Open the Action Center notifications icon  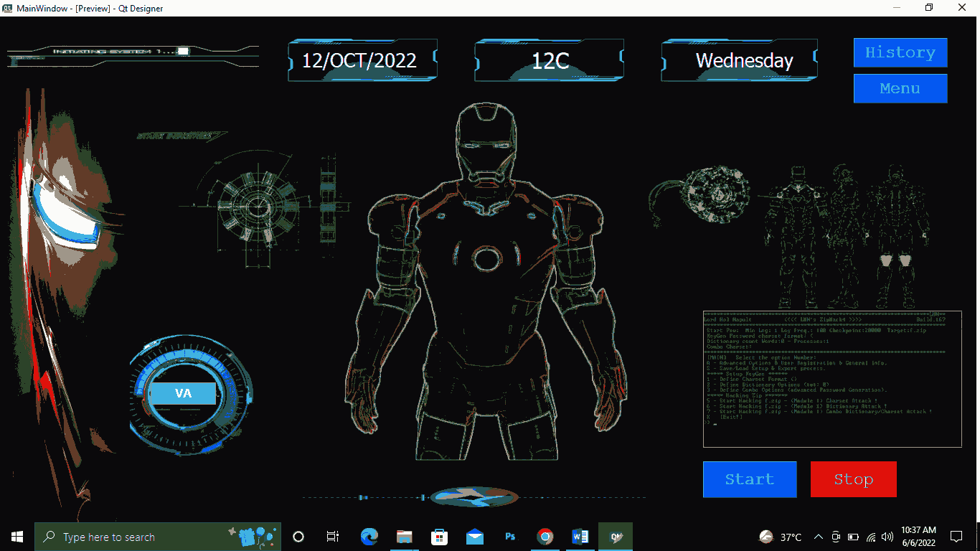click(x=956, y=537)
